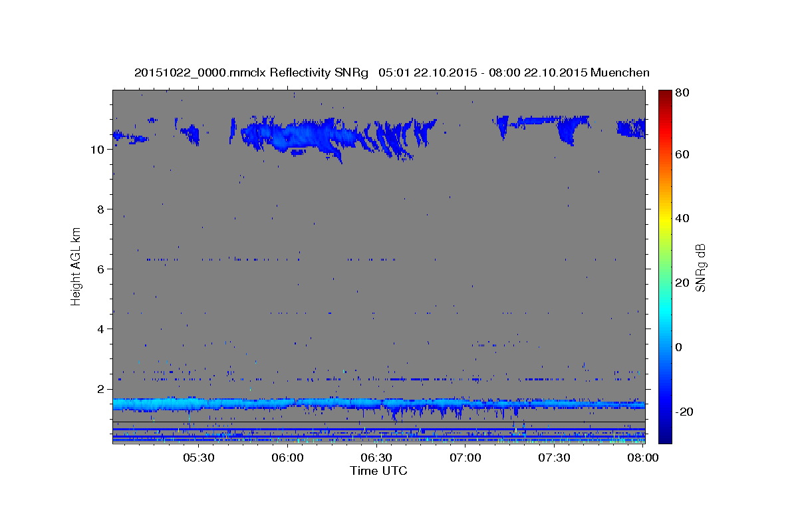This screenshot has height=532, width=798.
Task: Click the height tick label 2
Action: pyautogui.click(x=100, y=389)
